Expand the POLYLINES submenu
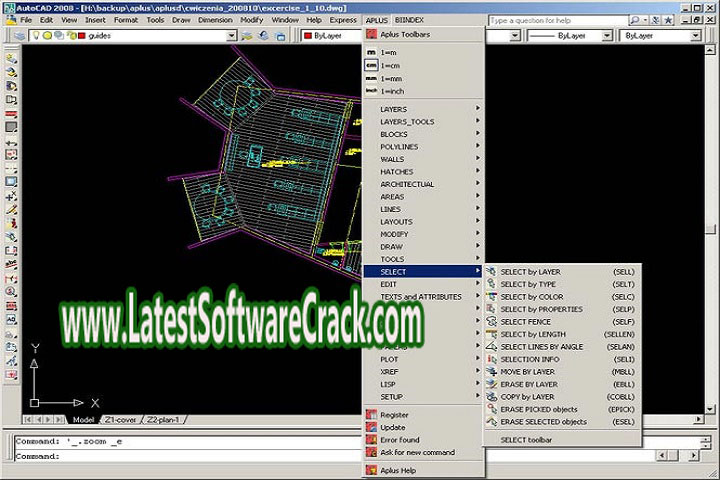 point(423,147)
